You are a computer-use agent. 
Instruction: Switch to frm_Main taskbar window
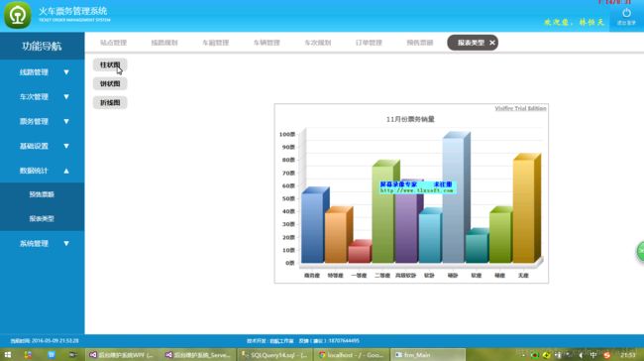coord(428,354)
